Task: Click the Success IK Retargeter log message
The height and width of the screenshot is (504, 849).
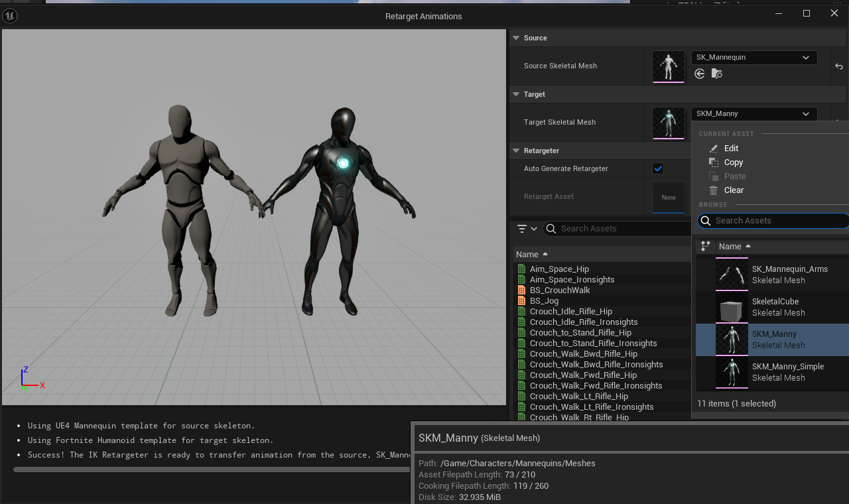Action: click(220, 455)
